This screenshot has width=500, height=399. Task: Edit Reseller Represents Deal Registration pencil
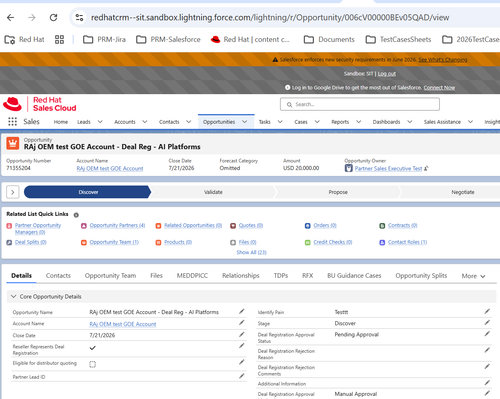(242, 346)
